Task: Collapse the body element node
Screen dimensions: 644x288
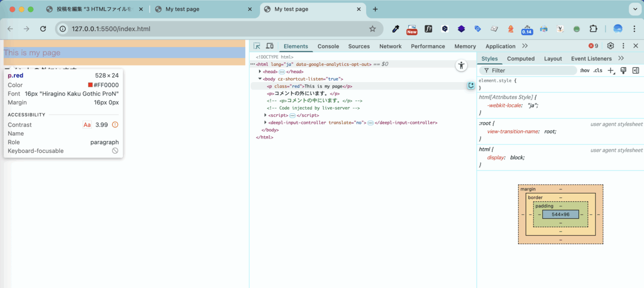Action: pyautogui.click(x=260, y=79)
